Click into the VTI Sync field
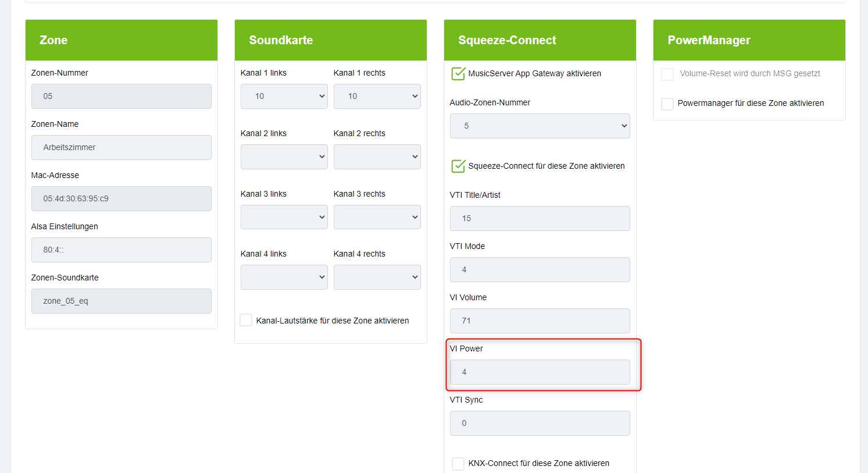The width and height of the screenshot is (868, 473). [540, 424]
